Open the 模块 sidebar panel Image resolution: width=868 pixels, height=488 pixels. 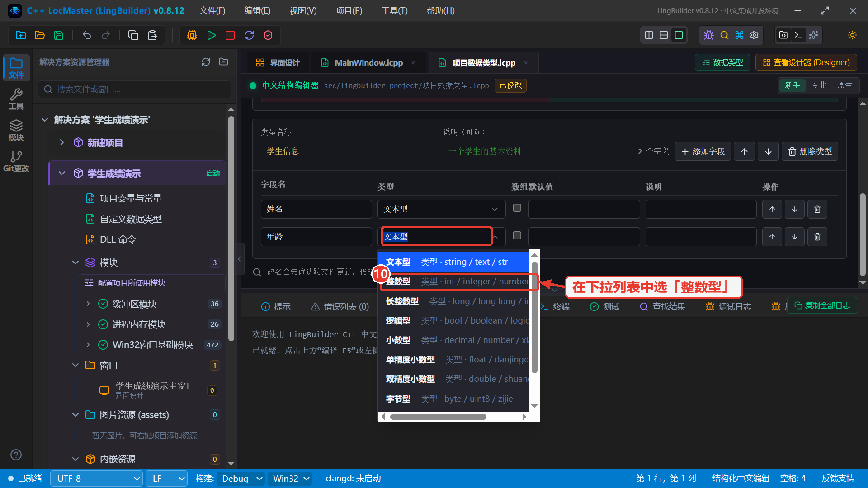tap(16, 131)
